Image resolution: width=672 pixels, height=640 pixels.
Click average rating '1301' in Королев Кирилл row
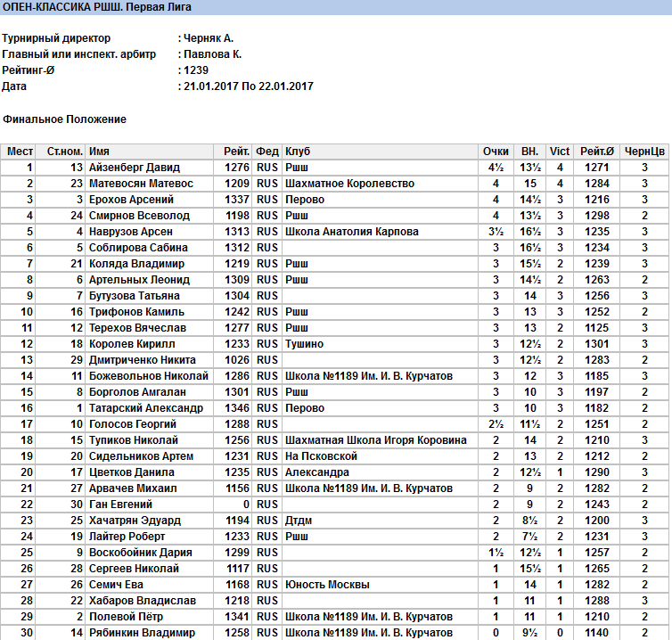click(597, 344)
